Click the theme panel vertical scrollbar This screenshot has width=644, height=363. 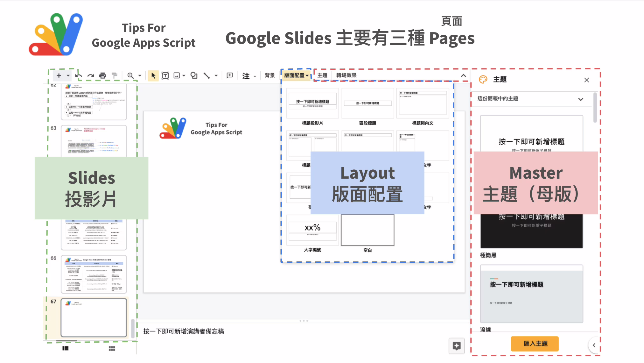[x=595, y=108]
